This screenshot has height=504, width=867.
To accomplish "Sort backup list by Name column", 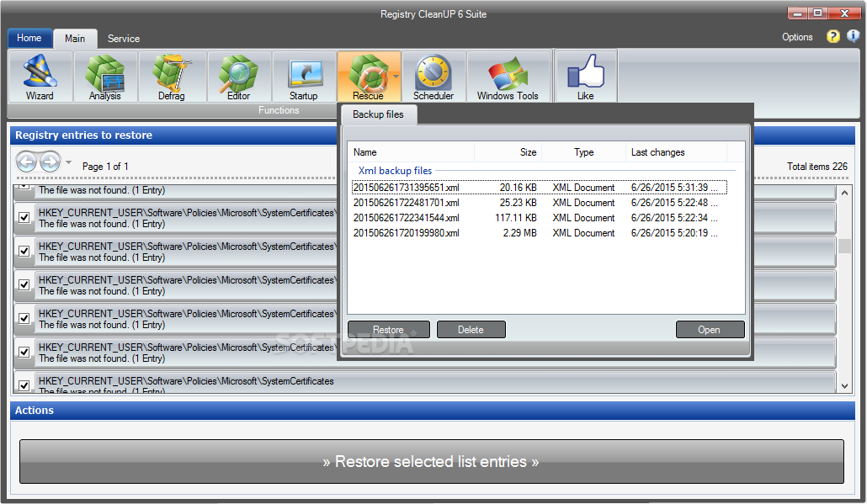I will [411, 152].
